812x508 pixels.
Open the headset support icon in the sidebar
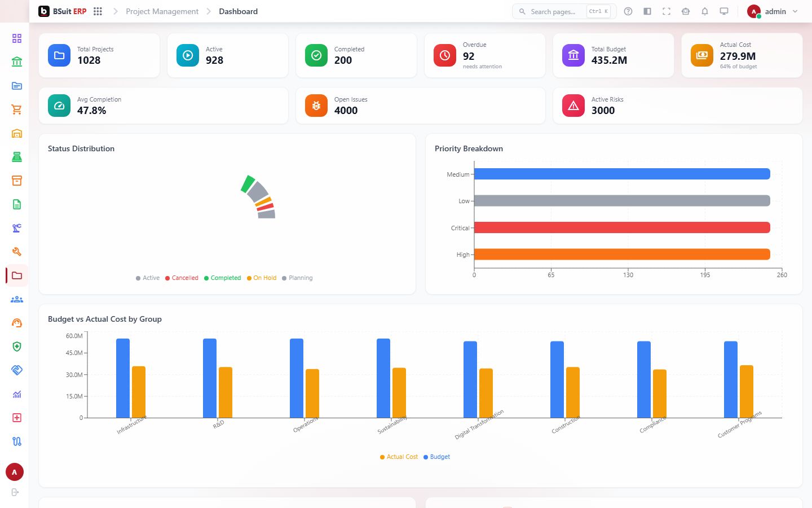click(17, 323)
